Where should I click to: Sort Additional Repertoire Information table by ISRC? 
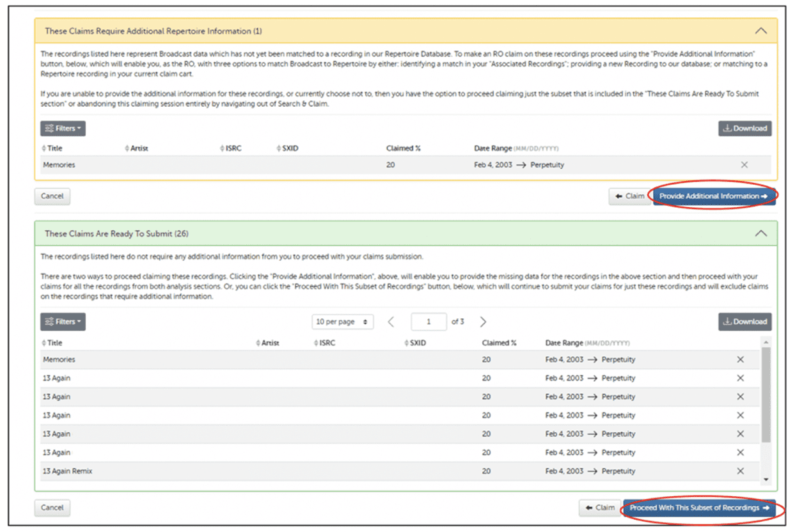pyautogui.click(x=230, y=148)
